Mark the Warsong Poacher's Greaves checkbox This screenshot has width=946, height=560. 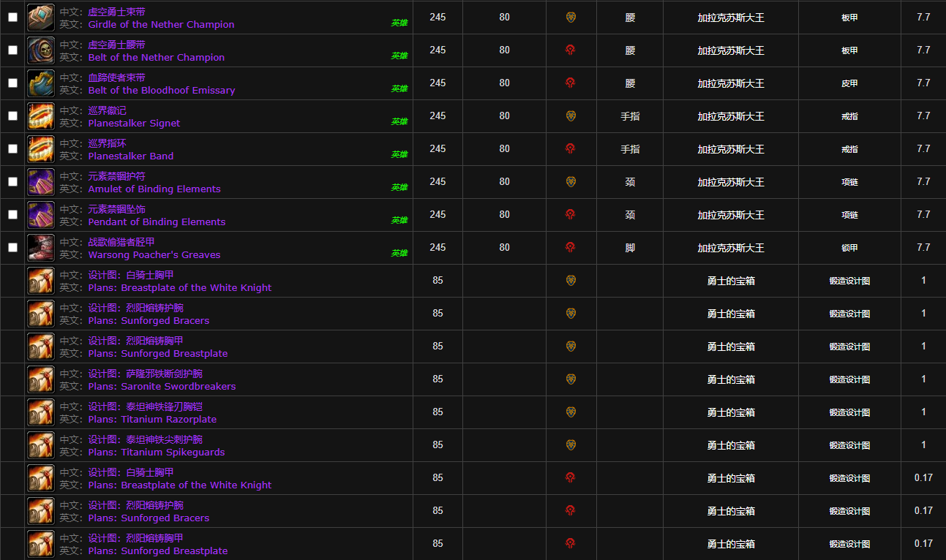[x=12, y=247]
